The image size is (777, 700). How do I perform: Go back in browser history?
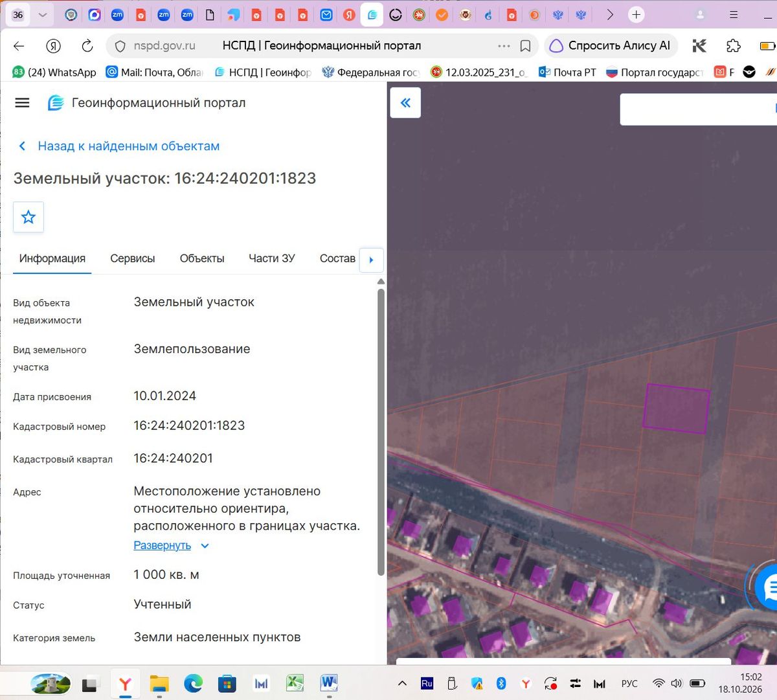(x=19, y=46)
